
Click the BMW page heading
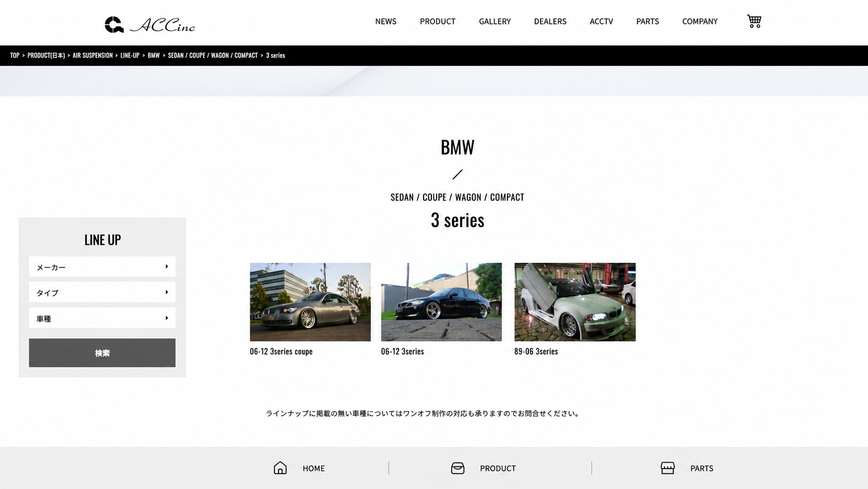click(457, 147)
